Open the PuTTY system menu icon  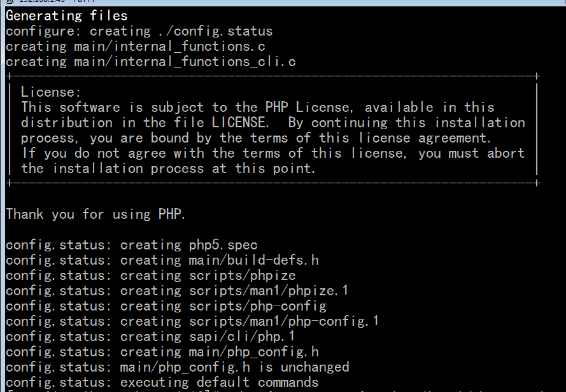10,1
